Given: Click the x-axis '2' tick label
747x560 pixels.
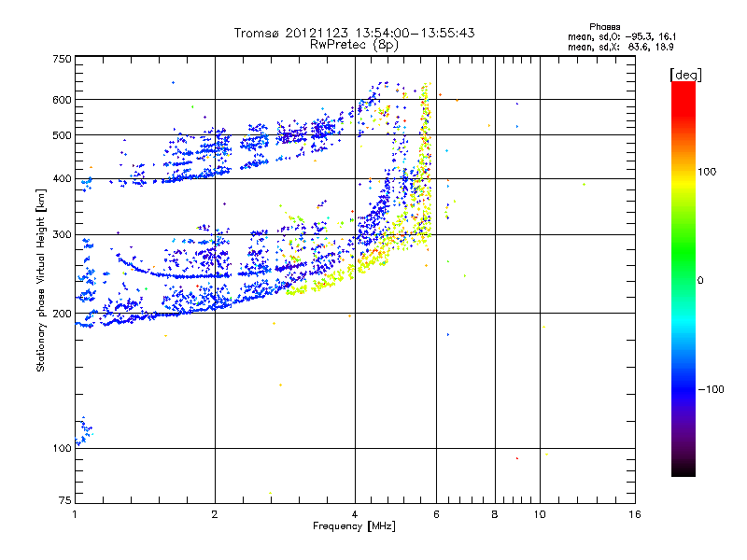Looking at the screenshot, I should (215, 514).
